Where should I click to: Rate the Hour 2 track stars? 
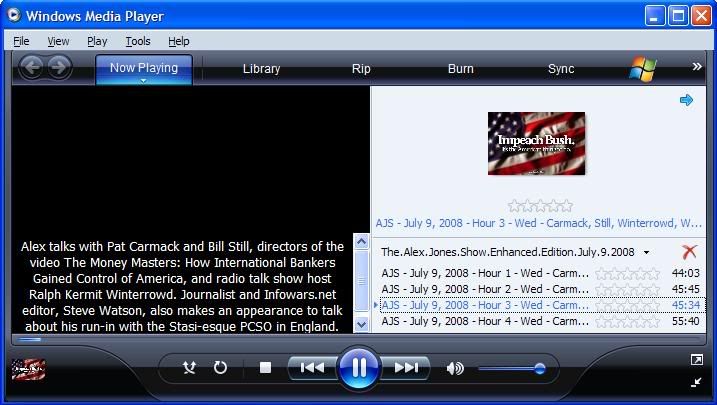tap(627, 290)
